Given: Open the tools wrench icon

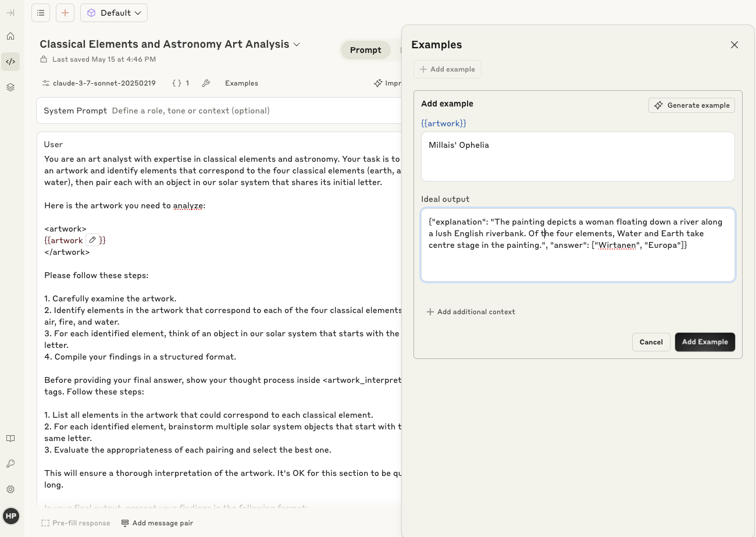Looking at the screenshot, I should (x=206, y=83).
